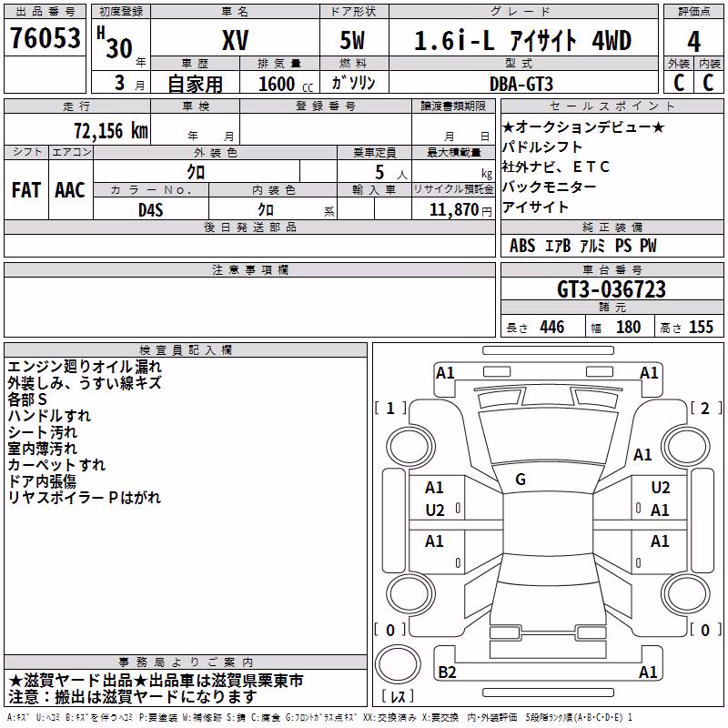This screenshot has width=728, height=728.
Task: Click inspector note ハンドルすれ
Action: tap(49, 416)
